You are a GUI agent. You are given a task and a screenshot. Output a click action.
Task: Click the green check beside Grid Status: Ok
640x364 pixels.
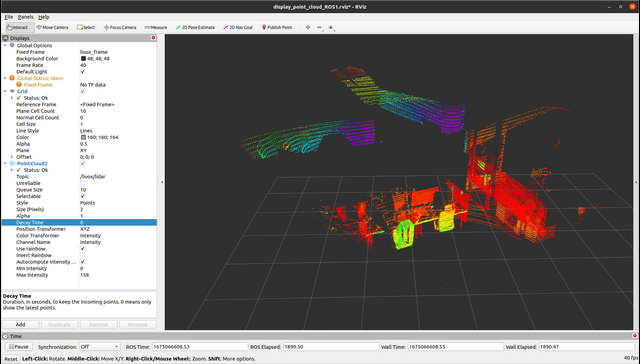[x=19, y=98]
